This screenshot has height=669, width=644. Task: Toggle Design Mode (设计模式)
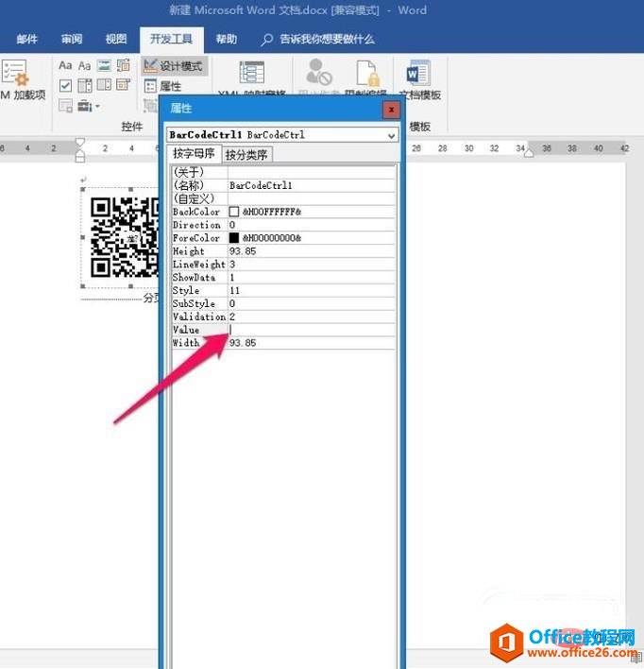(174, 66)
